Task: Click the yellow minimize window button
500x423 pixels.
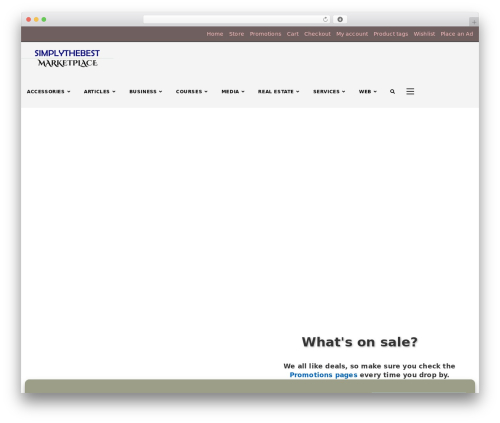Action: pos(36,19)
